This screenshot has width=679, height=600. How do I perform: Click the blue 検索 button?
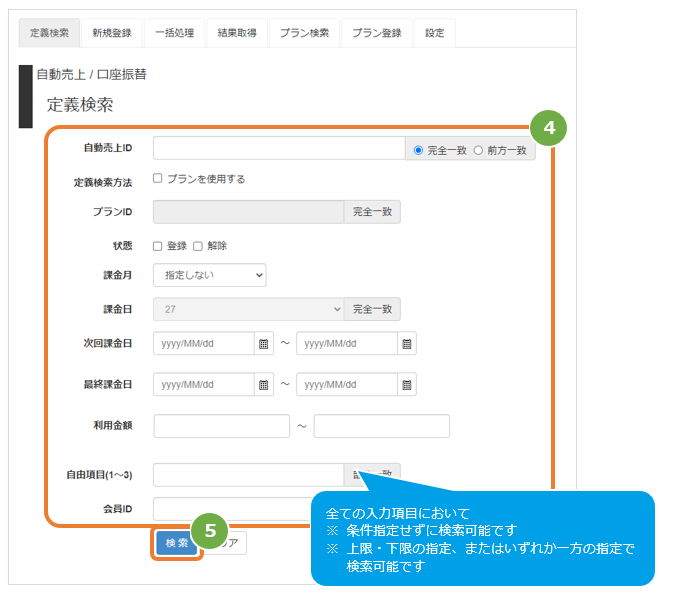pyautogui.click(x=177, y=543)
